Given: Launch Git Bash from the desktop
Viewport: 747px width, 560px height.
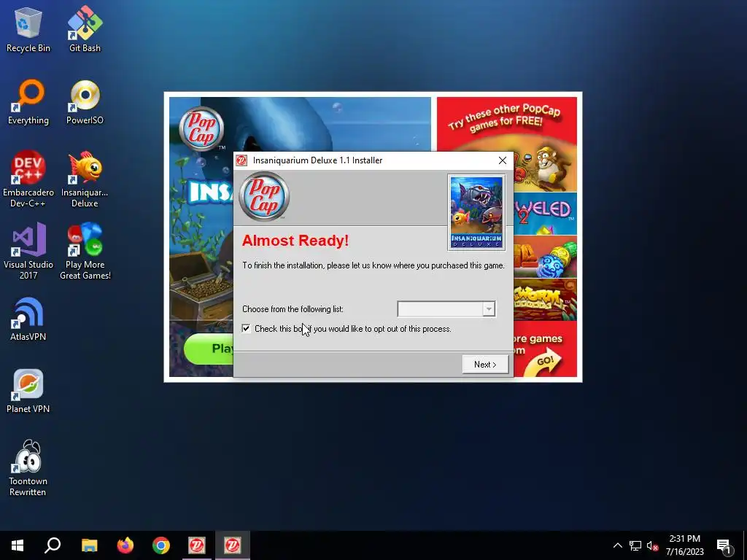Looking at the screenshot, I should point(85,28).
